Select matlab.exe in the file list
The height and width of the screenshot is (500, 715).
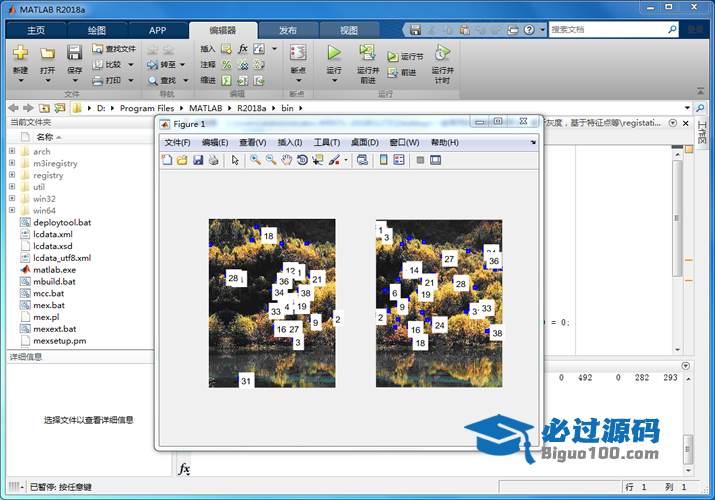54,270
